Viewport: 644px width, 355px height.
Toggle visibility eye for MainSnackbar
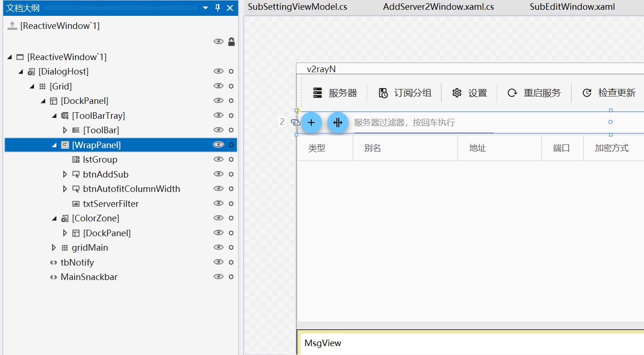click(x=219, y=277)
